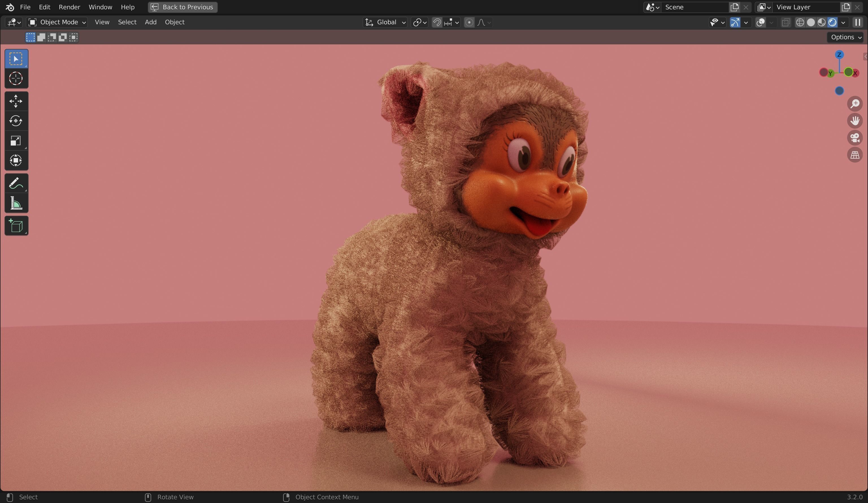This screenshot has width=868, height=503.
Task: Set selection mode to Extend
Action: (x=41, y=37)
